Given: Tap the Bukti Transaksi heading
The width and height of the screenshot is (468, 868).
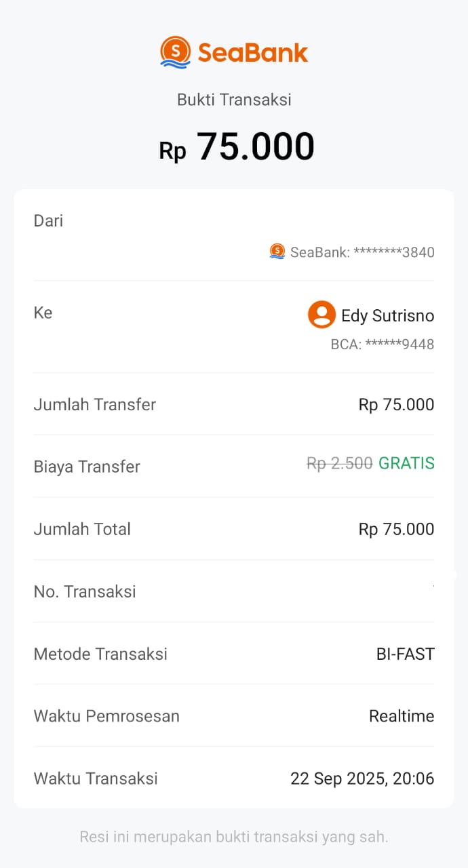Looking at the screenshot, I should point(234,100).
